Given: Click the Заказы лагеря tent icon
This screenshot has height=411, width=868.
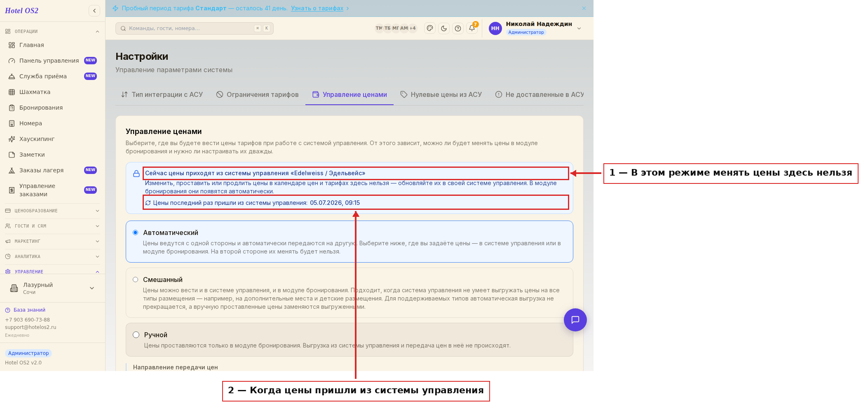Looking at the screenshot, I should click(x=12, y=170).
